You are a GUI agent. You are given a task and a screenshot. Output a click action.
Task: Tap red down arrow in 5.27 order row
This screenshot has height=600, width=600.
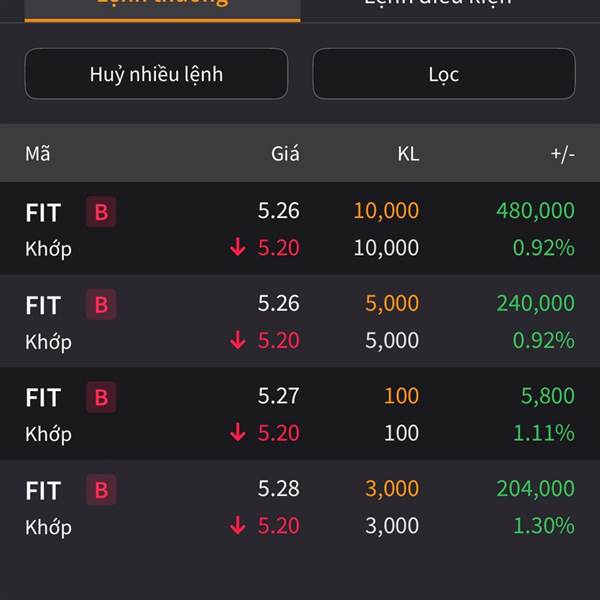click(x=238, y=432)
